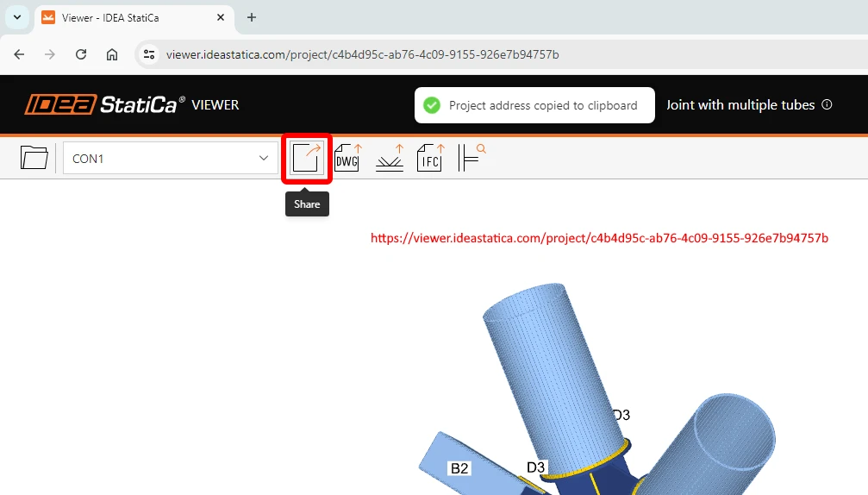Screen dimensions: 868x495
Task: Click the address bar URL field
Action: (x=363, y=54)
